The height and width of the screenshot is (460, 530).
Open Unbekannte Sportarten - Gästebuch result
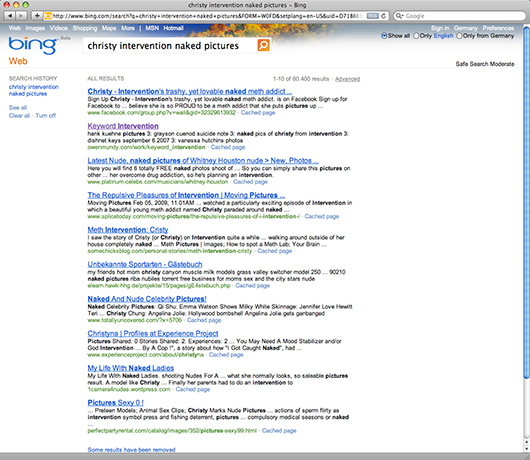click(x=145, y=264)
